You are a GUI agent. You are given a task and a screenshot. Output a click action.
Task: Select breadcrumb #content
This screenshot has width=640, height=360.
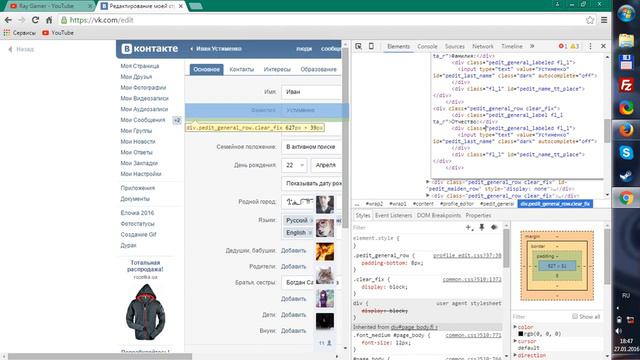(423, 204)
